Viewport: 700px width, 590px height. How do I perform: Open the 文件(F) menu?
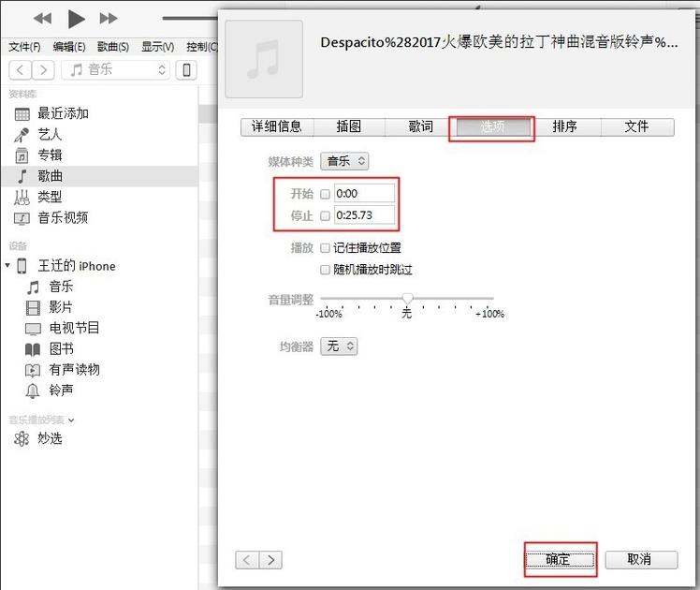pyautogui.click(x=24, y=47)
